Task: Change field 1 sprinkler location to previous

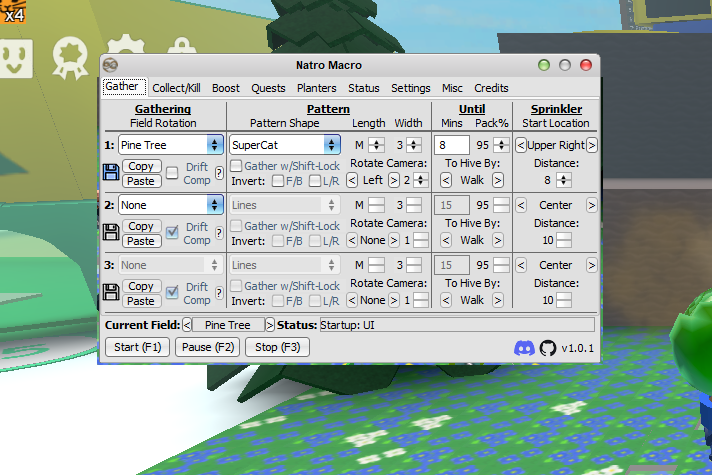Action: point(521,145)
